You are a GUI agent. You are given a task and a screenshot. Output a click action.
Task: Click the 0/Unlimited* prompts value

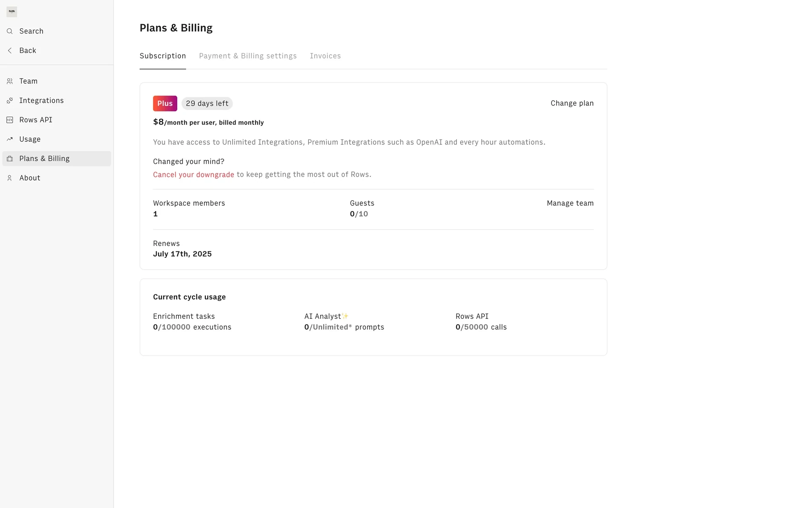point(344,327)
